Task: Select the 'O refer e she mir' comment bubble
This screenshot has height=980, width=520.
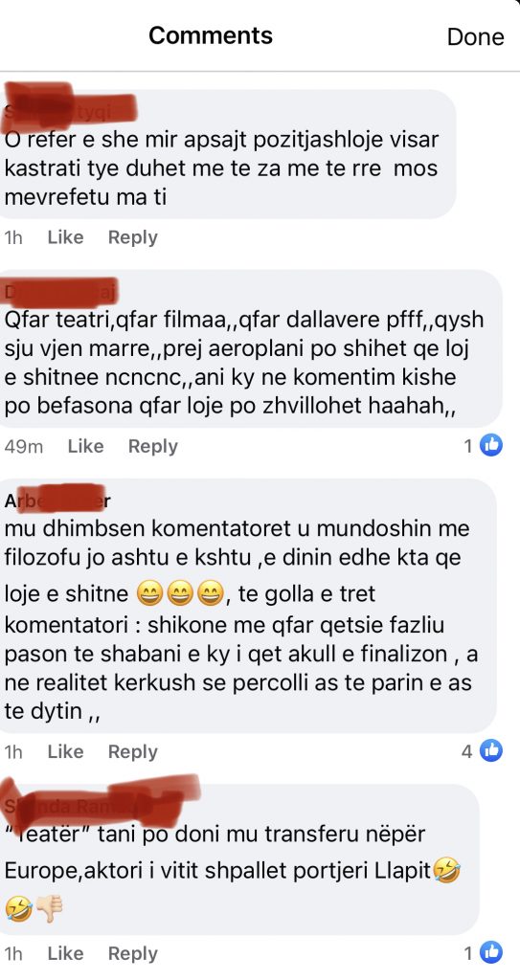Action: [228, 154]
